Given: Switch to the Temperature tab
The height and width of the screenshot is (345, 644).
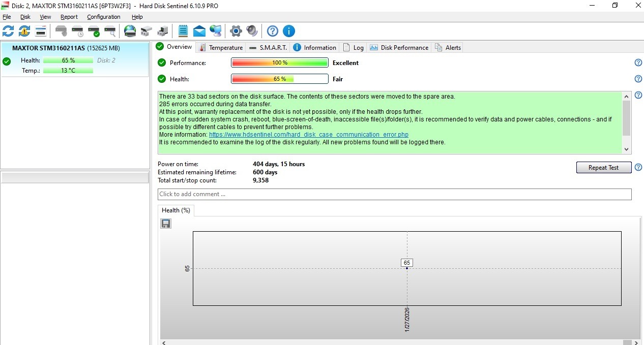Looking at the screenshot, I should pyautogui.click(x=221, y=48).
